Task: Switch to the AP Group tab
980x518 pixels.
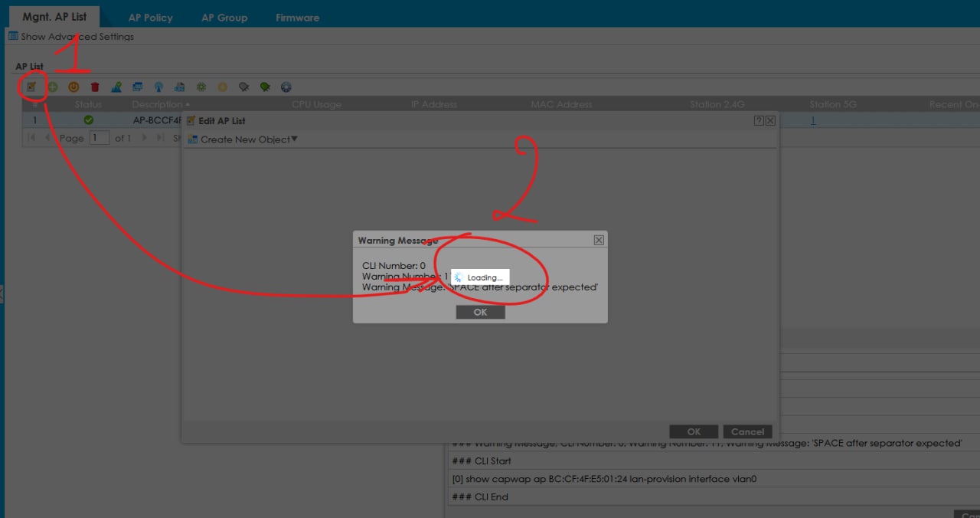Action: [x=224, y=18]
